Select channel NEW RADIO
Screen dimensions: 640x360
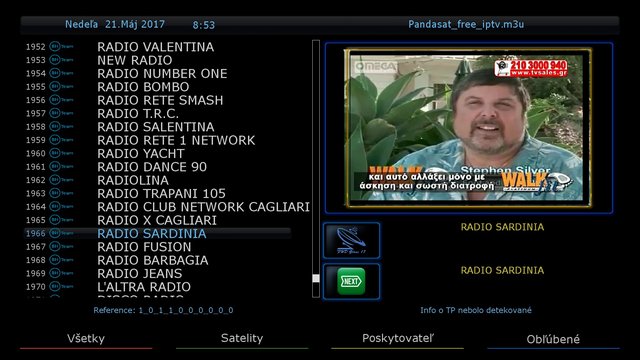(135, 60)
